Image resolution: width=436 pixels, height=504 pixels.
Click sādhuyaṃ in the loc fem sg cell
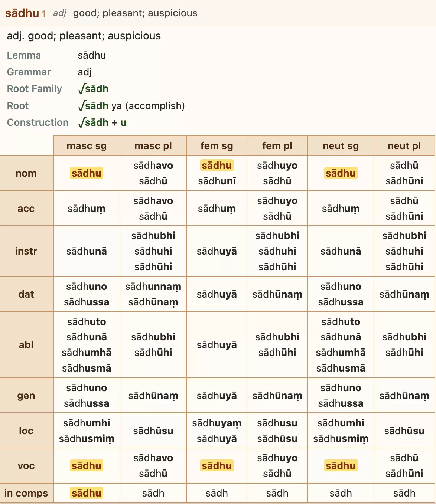click(x=217, y=423)
